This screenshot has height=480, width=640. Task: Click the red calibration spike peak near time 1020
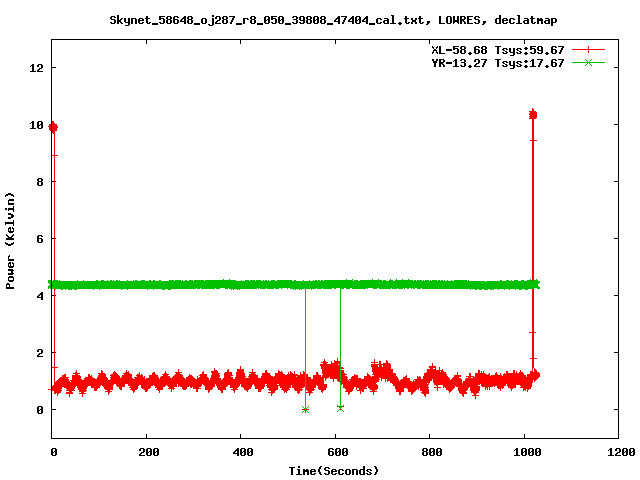pyautogui.click(x=533, y=115)
